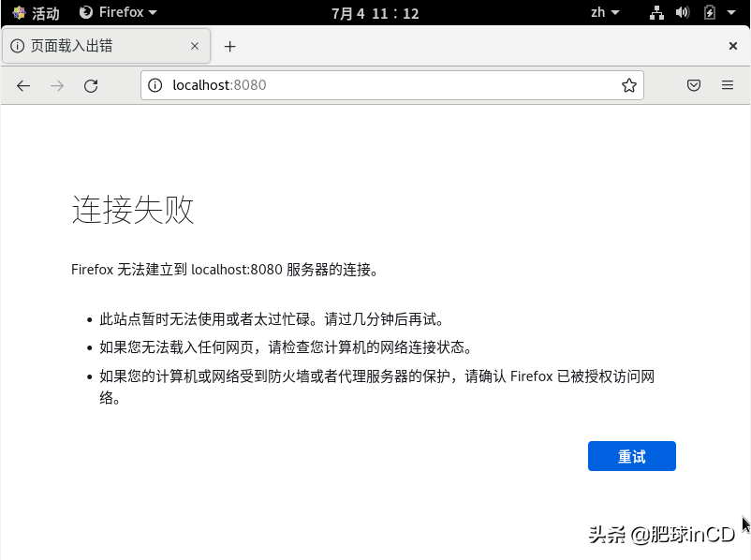Click the localhost:8080 address bar
751x560 pixels.
pos(391,85)
